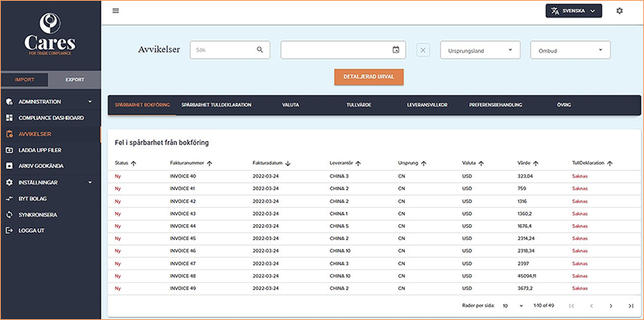Switch to IMPORT mode
The height and width of the screenshot is (320, 644).
(25, 79)
